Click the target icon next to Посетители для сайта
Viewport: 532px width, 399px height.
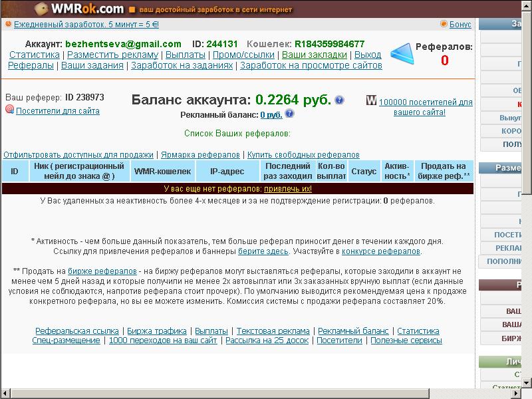[9, 109]
